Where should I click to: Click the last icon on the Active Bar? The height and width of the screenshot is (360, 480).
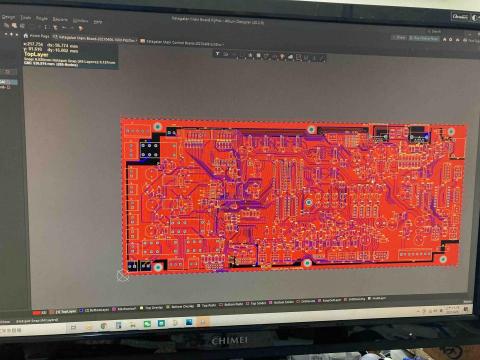[x=322, y=59]
